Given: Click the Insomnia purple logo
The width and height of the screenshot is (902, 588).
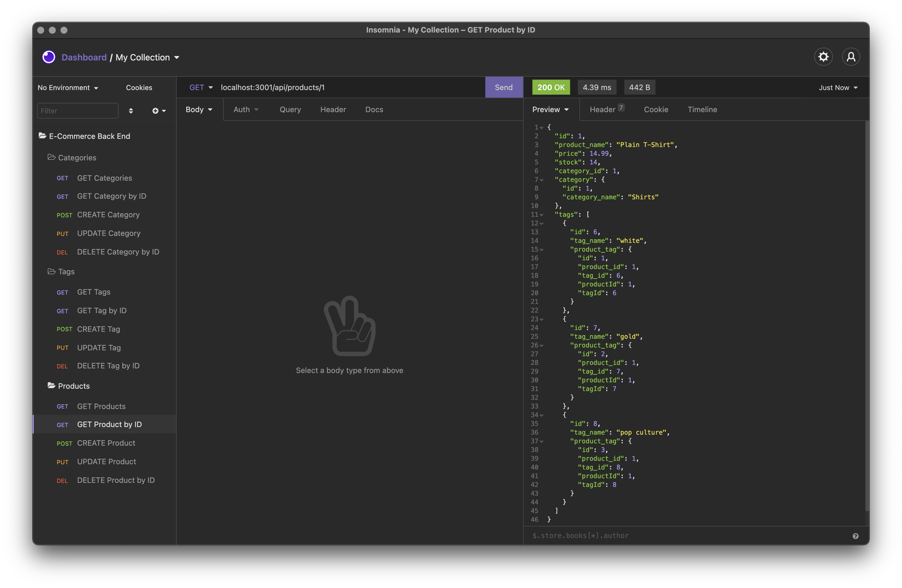Looking at the screenshot, I should 49,57.
